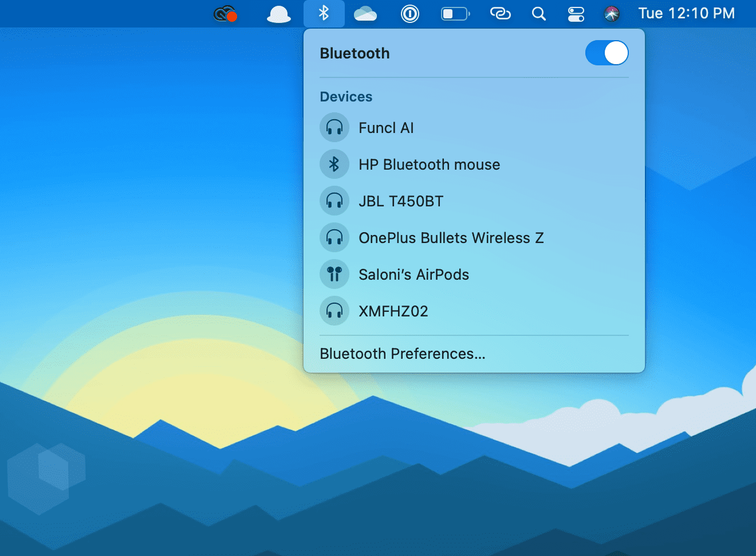Connect to Funcl AI device
Screen dimensions: 756x556
tap(474, 128)
